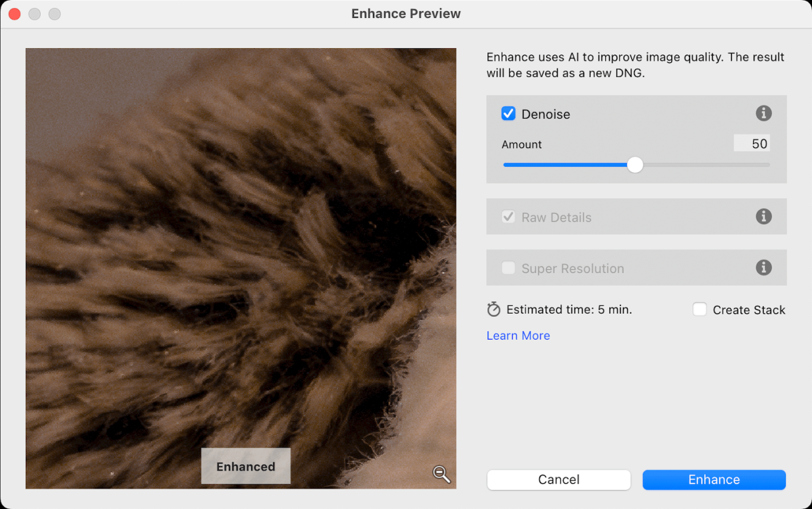Click the 'Estimated time: 5 min.' text
Image resolution: width=812 pixels, height=509 pixels.
pos(569,310)
